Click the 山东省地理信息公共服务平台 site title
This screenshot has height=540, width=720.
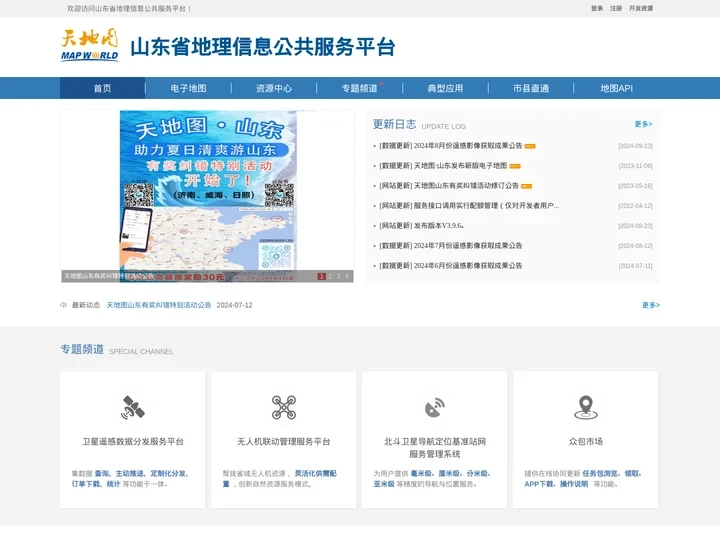263,47
